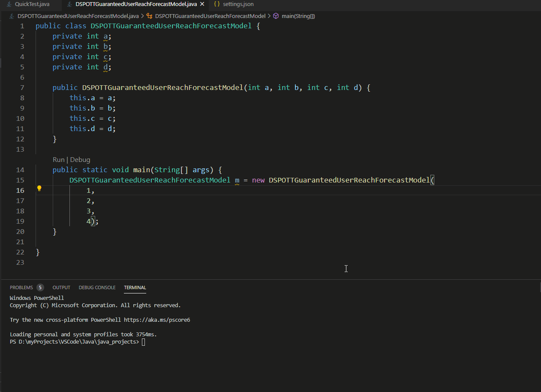The image size is (541, 392).
Task: Open the lightbulb quick fix on line 16
Action: tap(39, 188)
